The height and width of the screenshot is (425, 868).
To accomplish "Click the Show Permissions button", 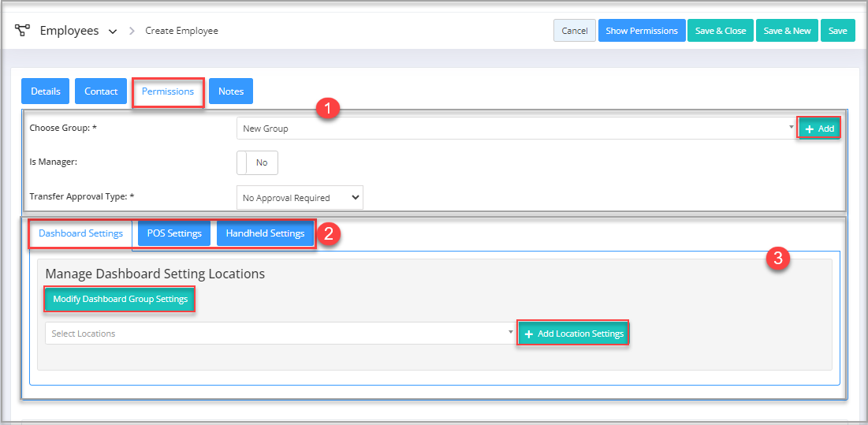I will [x=642, y=31].
